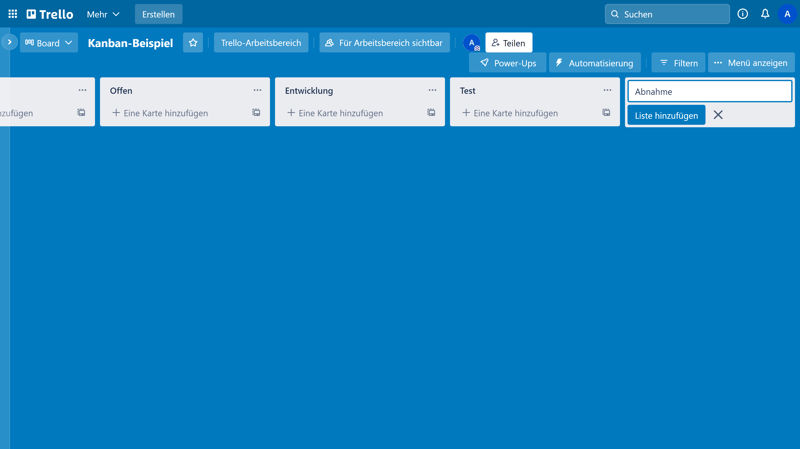Focus the list name field containing Abnahme
Image resolution: width=800 pixels, height=449 pixels.
coord(709,91)
